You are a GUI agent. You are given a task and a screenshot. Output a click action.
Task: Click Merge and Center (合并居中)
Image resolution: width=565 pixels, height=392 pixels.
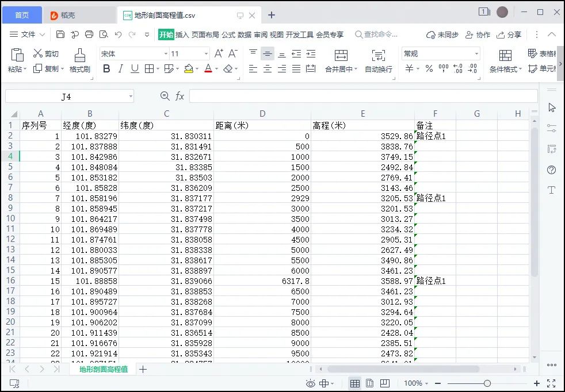(x=341, y=61)
